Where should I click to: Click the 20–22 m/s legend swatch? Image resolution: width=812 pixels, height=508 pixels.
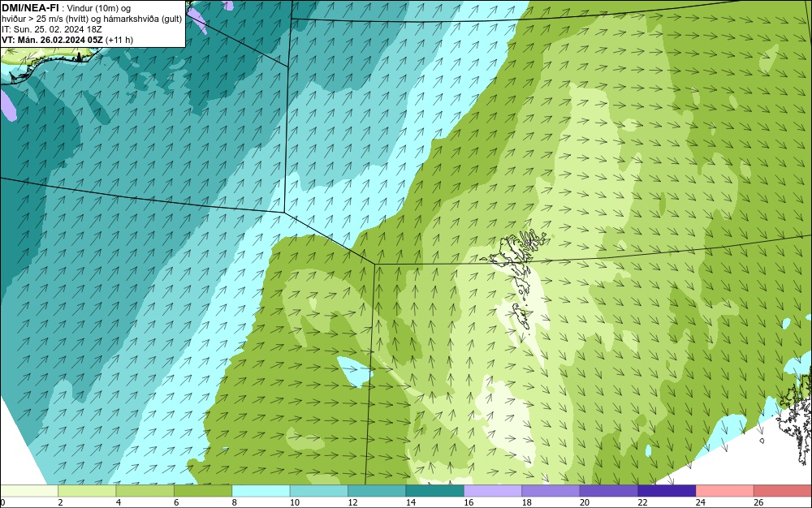click(609, 491)
